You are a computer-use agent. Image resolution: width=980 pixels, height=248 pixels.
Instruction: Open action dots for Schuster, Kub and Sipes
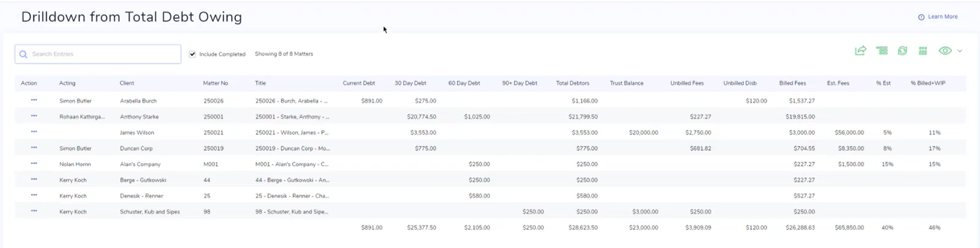click(x=34, y=211)
